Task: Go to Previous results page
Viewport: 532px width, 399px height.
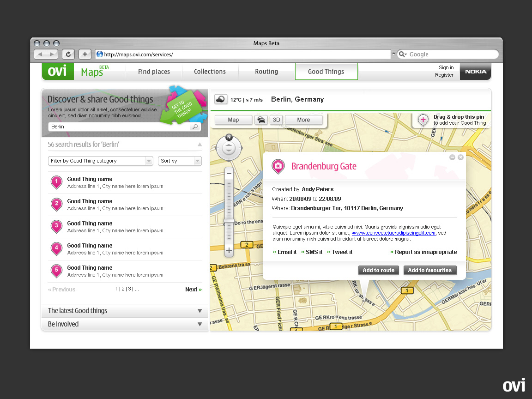Action: [x=62, y=290]
